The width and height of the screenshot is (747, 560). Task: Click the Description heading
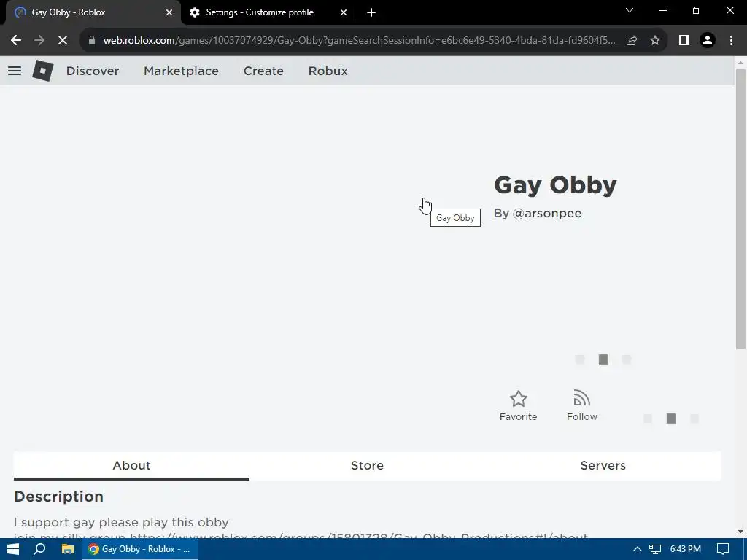click(58, 496)
